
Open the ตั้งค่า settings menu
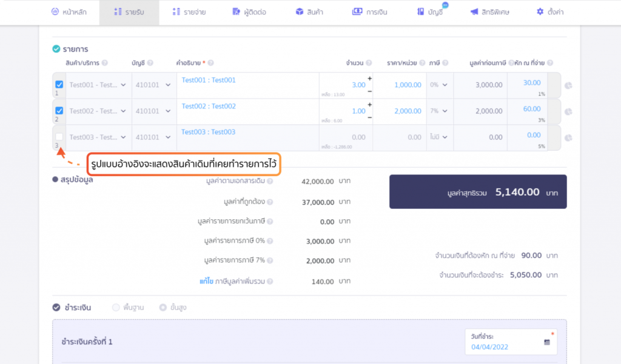point(549,12)
